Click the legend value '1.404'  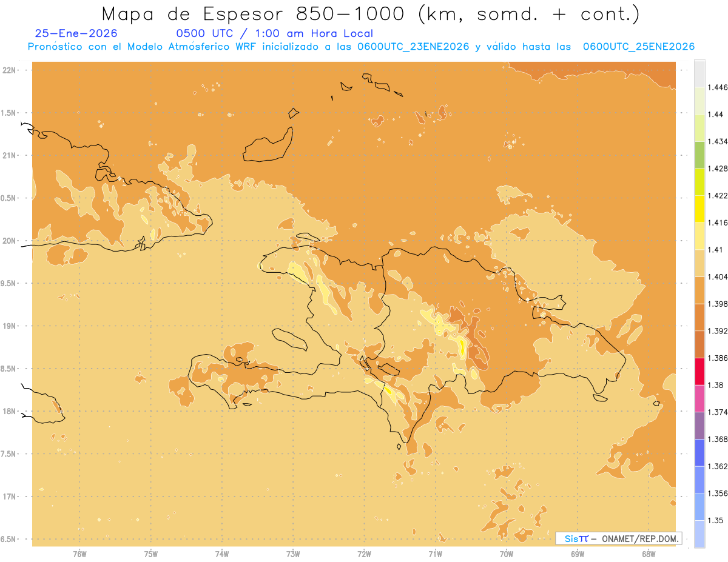point(718,277)
